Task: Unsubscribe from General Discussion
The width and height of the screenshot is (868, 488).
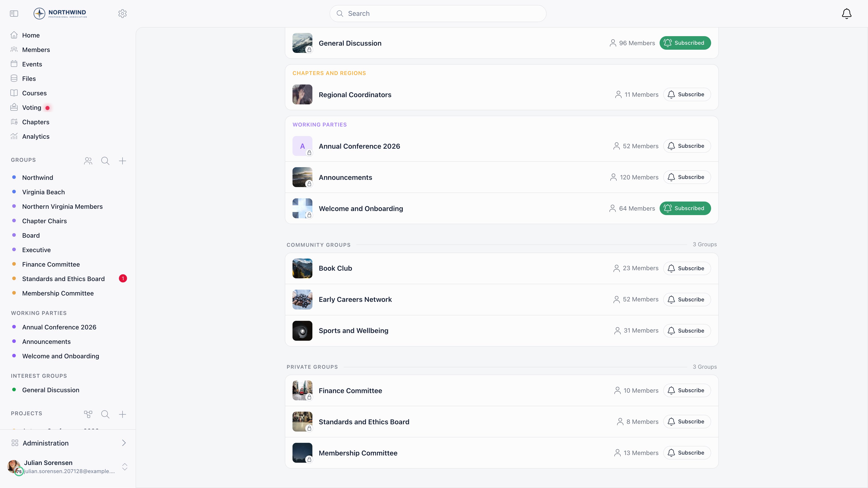Action: [685, 43]
